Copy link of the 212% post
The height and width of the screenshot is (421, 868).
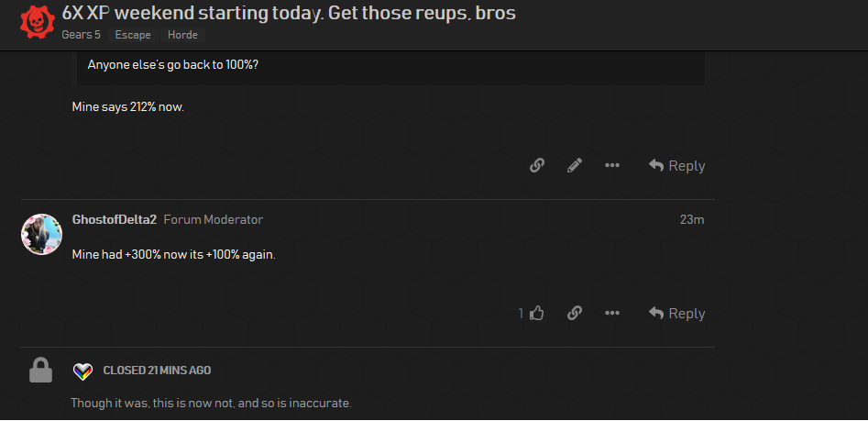coord(537,165)
